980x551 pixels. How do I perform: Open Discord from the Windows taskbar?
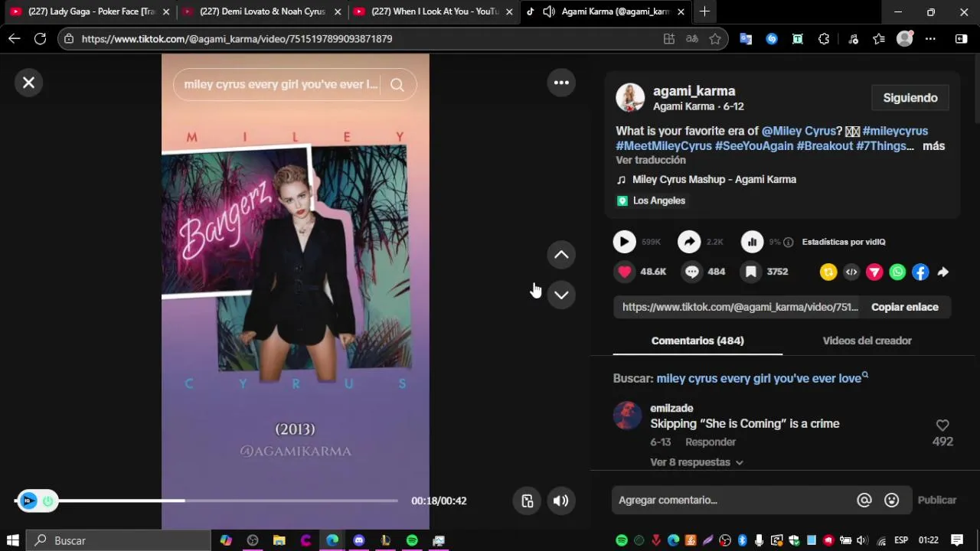(x=359, y=540)
